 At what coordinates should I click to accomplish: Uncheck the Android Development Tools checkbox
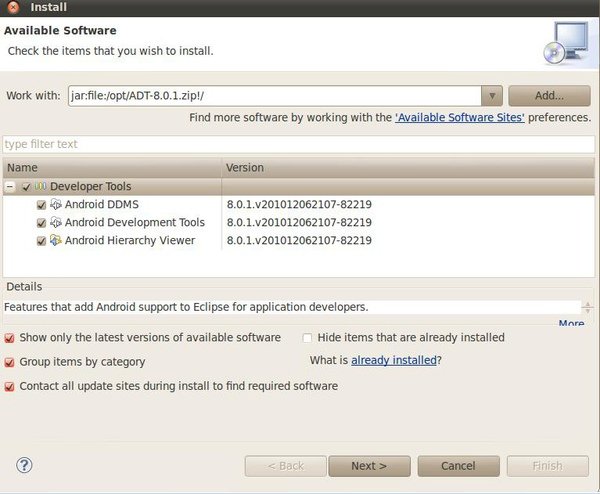pos(41,223)
